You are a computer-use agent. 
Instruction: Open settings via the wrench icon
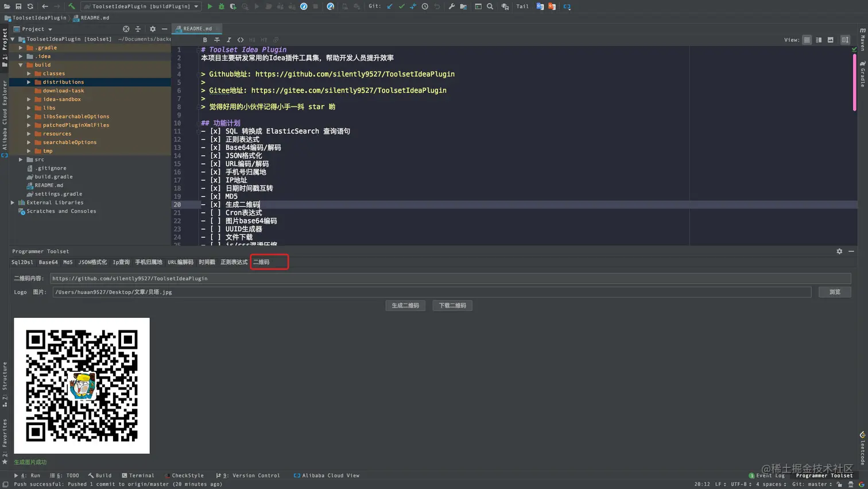tap(452, 6)
